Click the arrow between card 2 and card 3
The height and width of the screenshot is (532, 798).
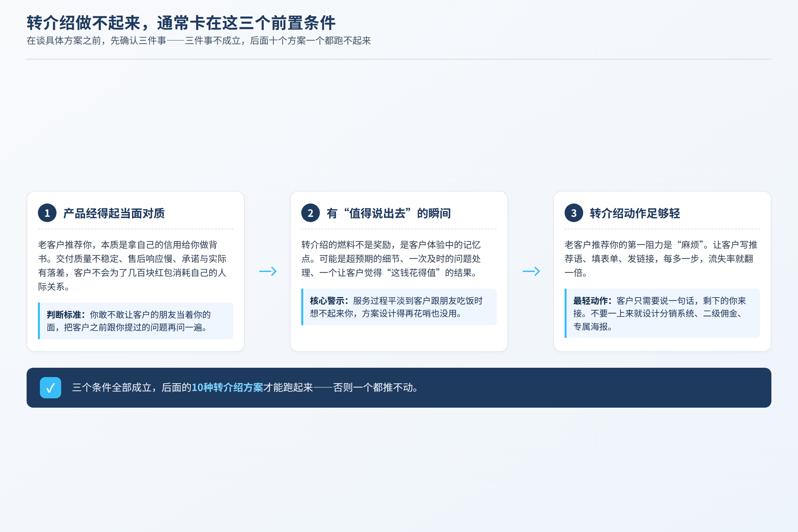(531, 271)
